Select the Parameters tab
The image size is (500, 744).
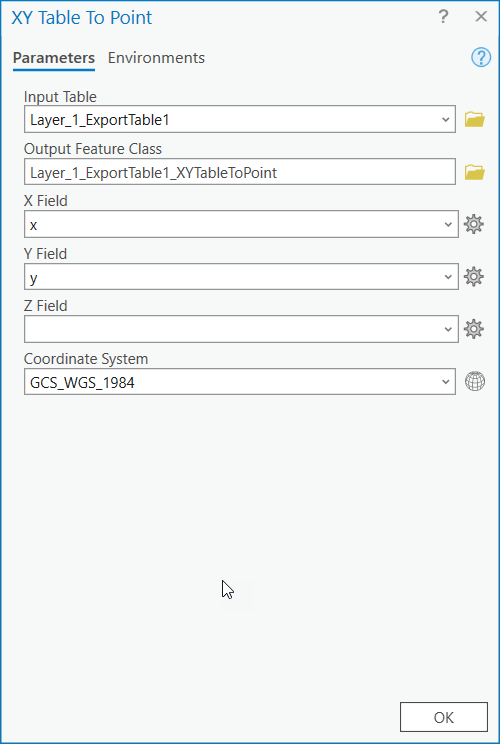[54, 58]
